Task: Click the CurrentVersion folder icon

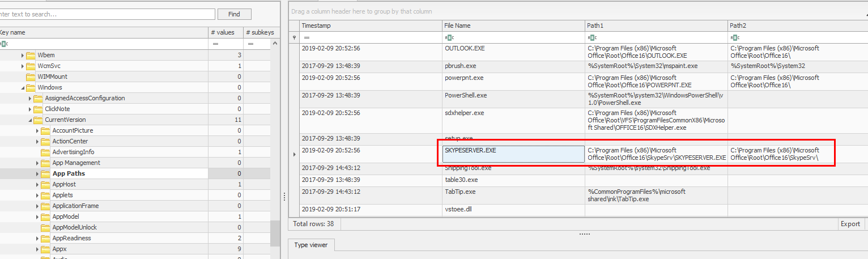Action: click(x=38, y=120)
